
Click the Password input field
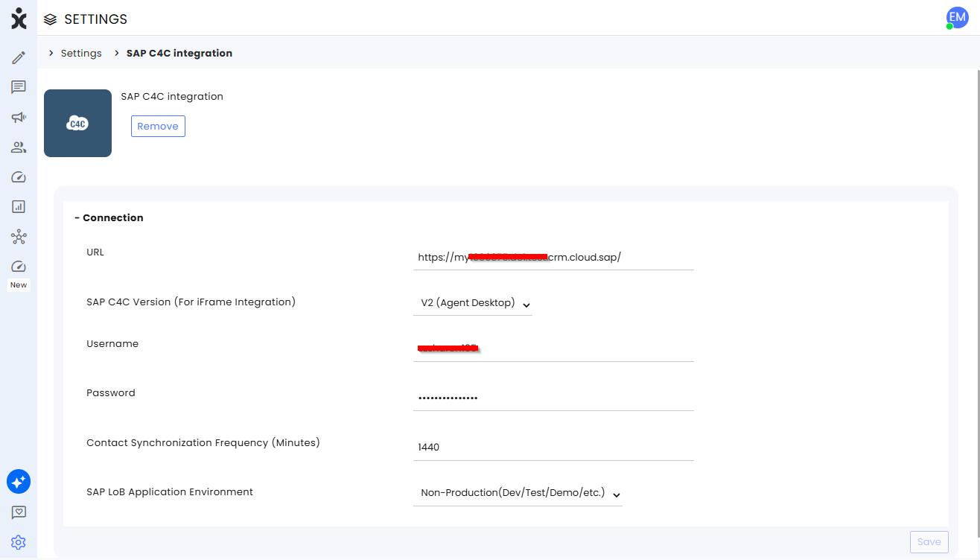click(553, 398)
